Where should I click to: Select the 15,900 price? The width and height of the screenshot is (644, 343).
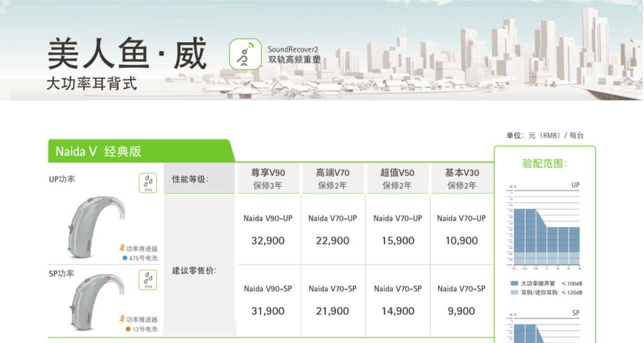coord(398,241)
